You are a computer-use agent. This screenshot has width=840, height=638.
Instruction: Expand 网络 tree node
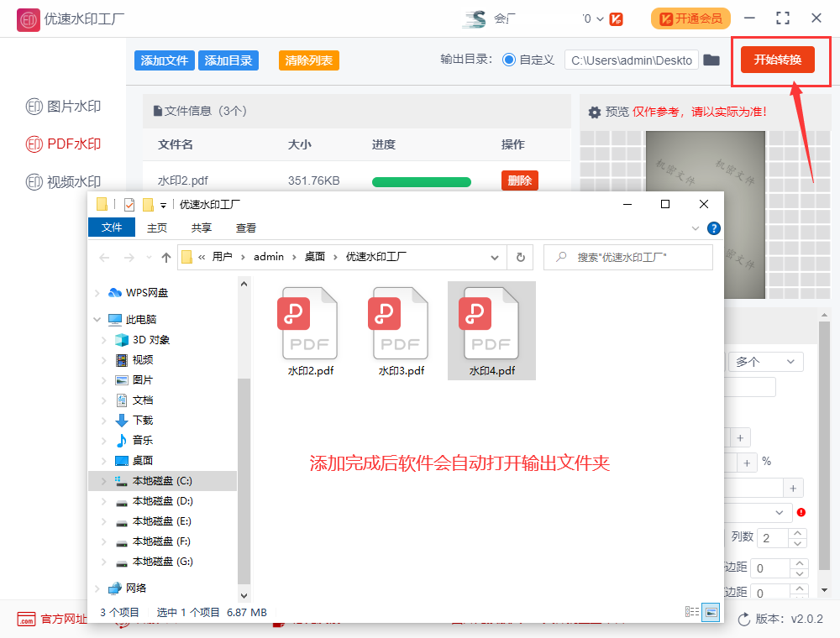click(97, 588)
